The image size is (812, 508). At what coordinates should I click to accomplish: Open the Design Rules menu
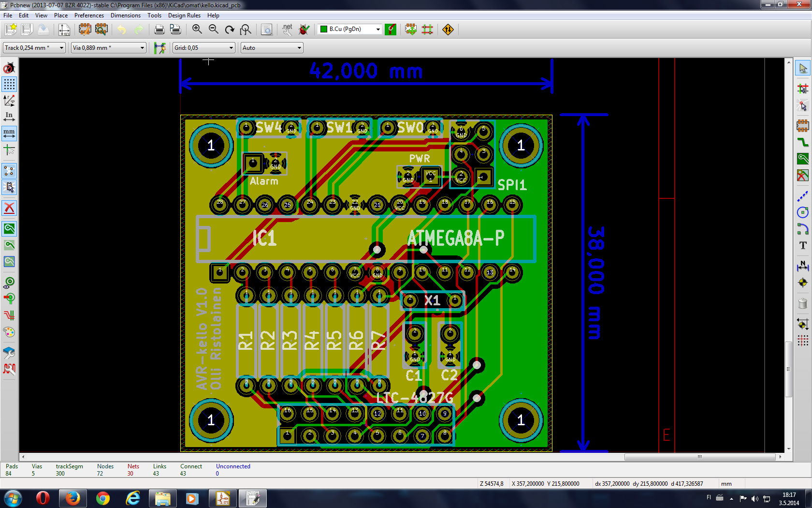(184, 15)
